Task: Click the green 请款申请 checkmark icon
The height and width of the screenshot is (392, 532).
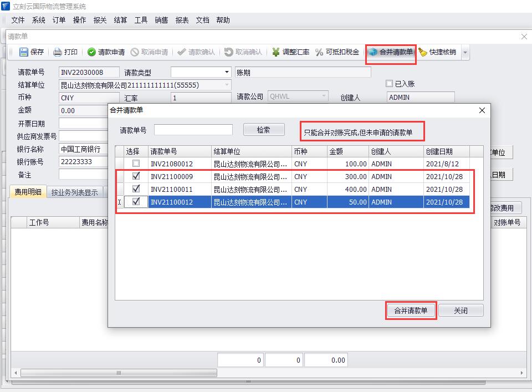Action: tap(91, 52)
